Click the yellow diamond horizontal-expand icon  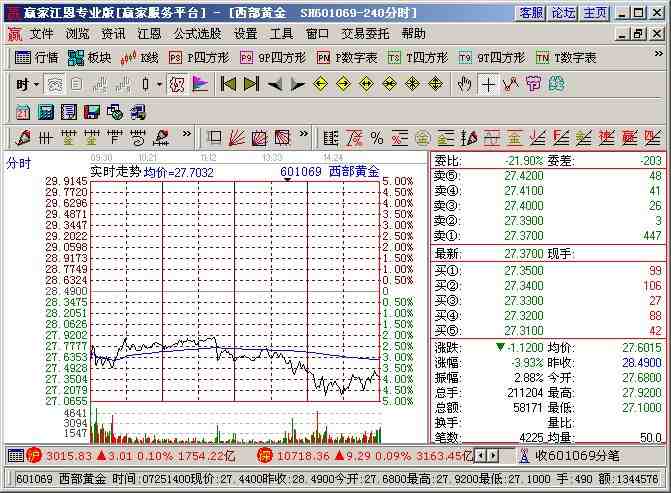(367, 84)
